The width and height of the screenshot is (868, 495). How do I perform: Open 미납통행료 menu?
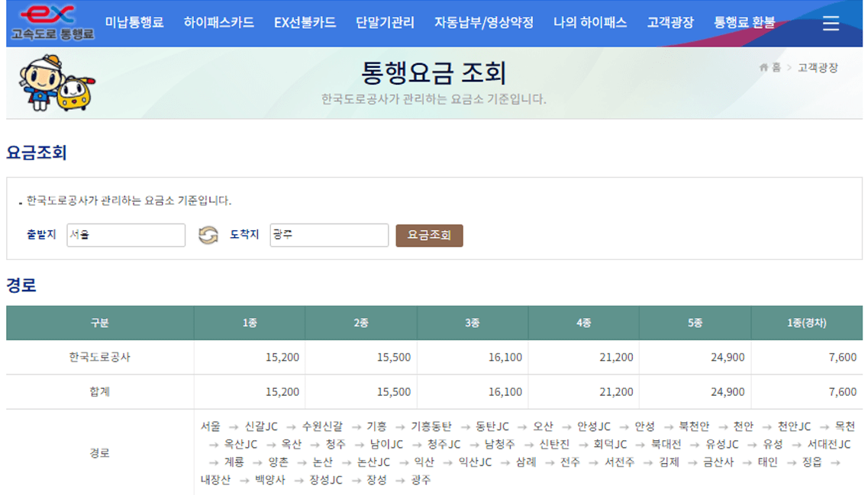point(134,23)
